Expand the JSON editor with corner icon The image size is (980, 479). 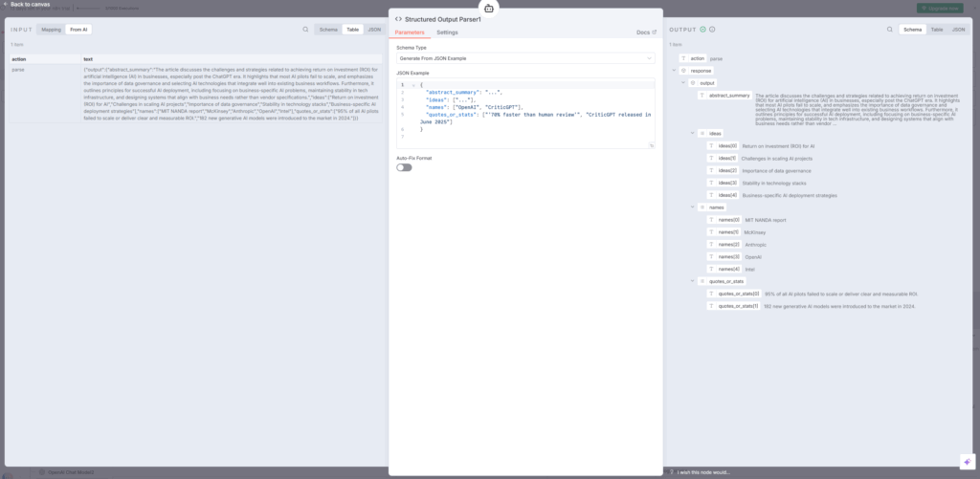point(651,145)
